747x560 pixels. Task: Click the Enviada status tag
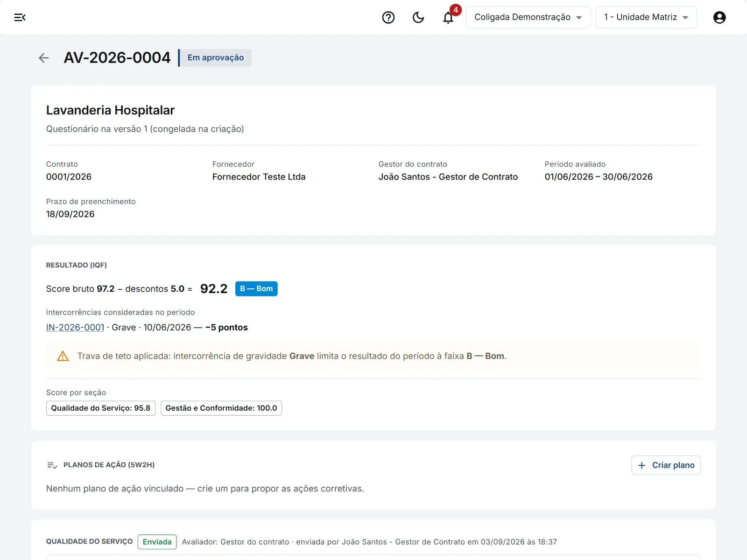(157, 542)
